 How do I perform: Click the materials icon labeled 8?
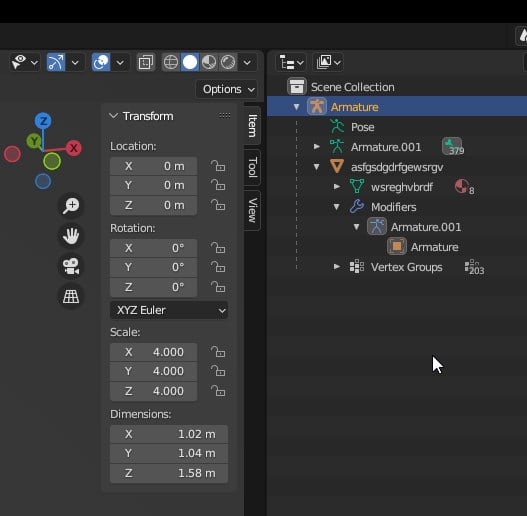coord(464,187)
